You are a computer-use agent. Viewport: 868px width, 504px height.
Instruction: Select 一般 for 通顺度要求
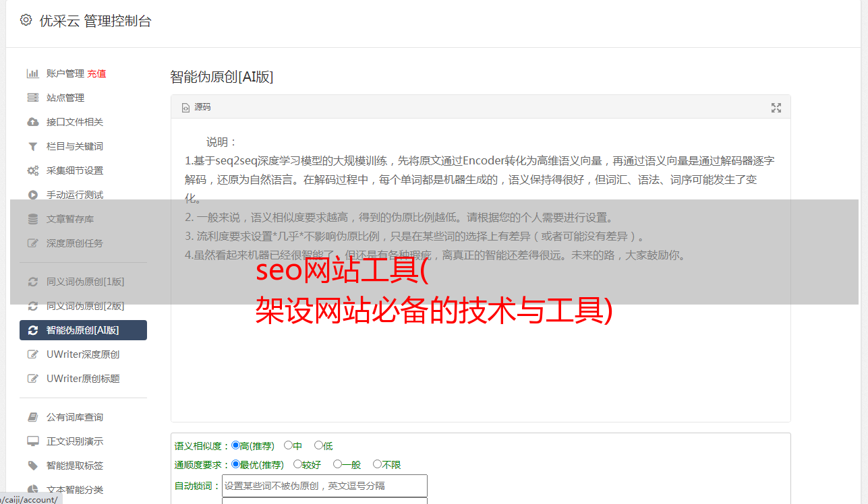click(337, 464)
